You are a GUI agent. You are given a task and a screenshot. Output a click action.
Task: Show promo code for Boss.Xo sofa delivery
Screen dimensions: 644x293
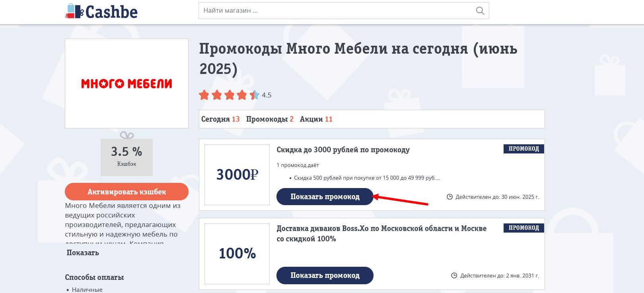tap(325, 276)
